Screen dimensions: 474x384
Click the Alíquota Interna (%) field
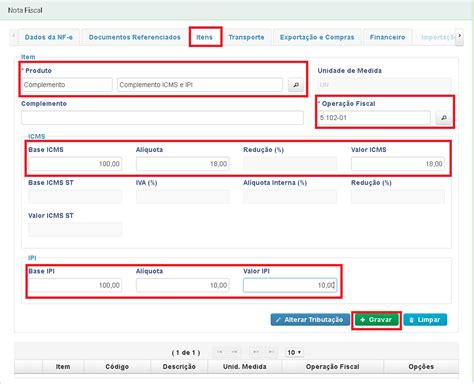pos(290,197)
